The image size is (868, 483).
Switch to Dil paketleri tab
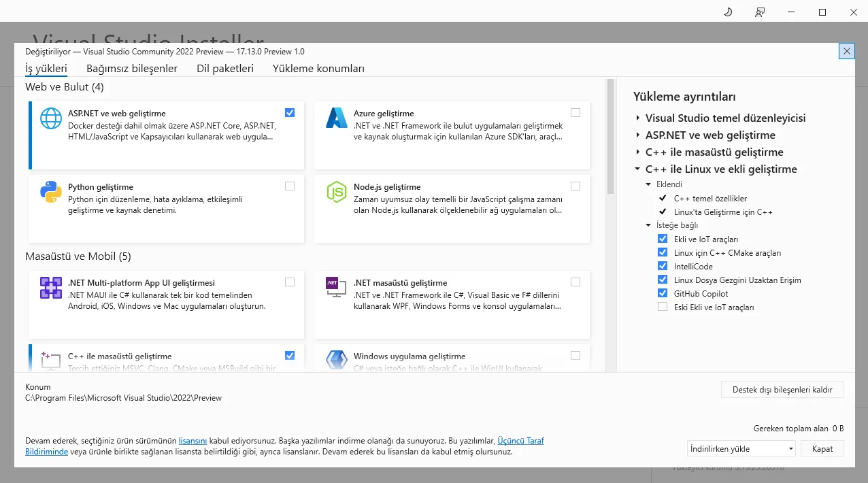225,69
